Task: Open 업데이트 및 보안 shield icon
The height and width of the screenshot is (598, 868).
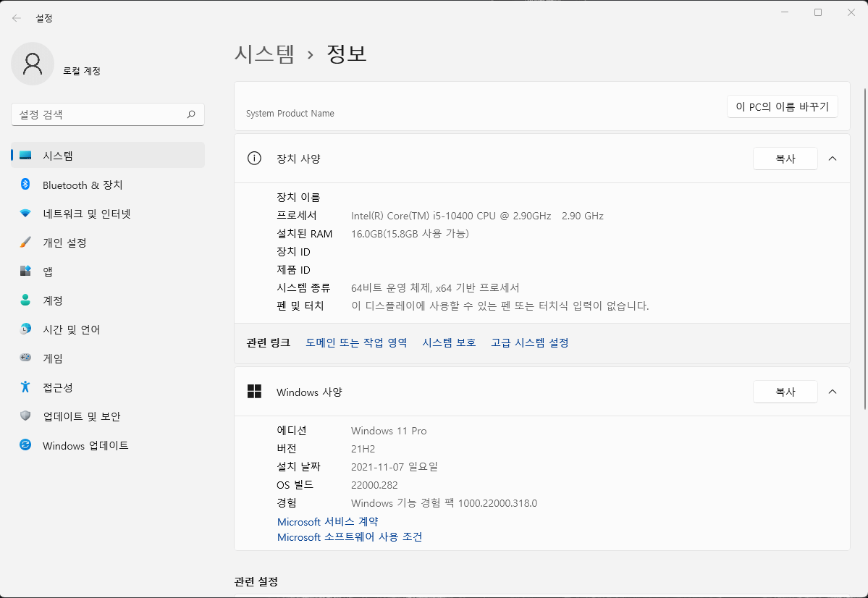Action: 25,416
